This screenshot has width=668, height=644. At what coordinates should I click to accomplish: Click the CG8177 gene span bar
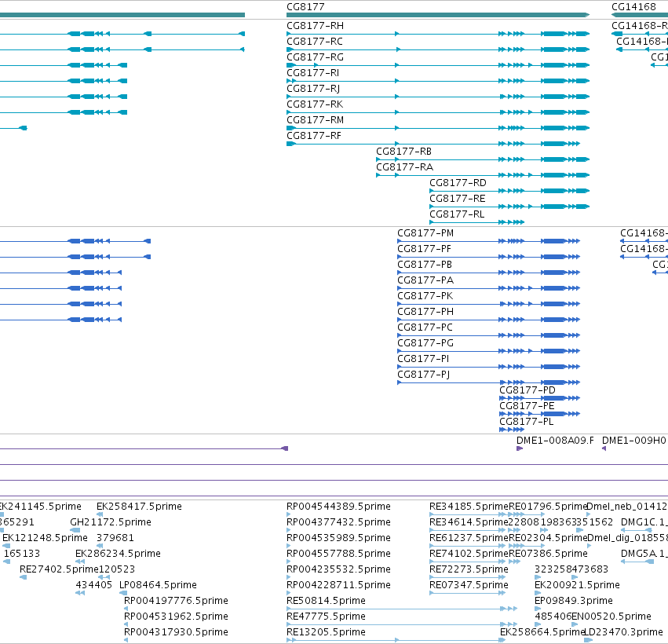(x=438, y=15)
